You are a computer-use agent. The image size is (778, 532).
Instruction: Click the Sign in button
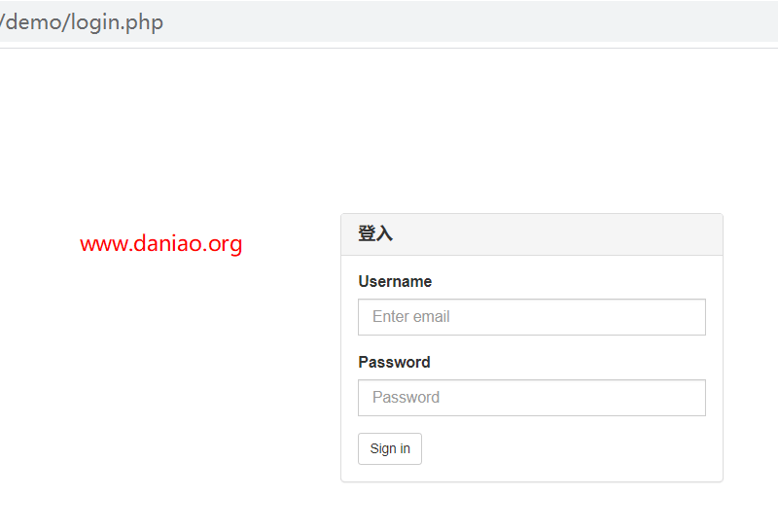point(390,448)
